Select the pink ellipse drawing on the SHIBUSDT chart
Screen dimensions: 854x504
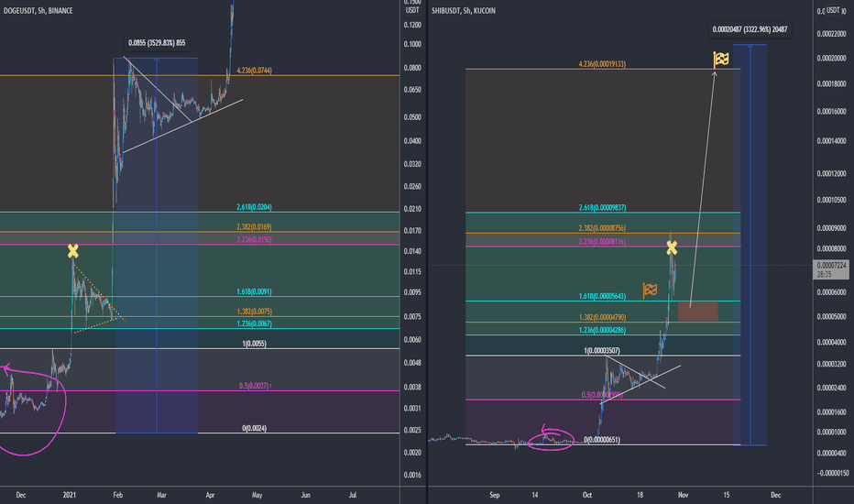(551, 439)
